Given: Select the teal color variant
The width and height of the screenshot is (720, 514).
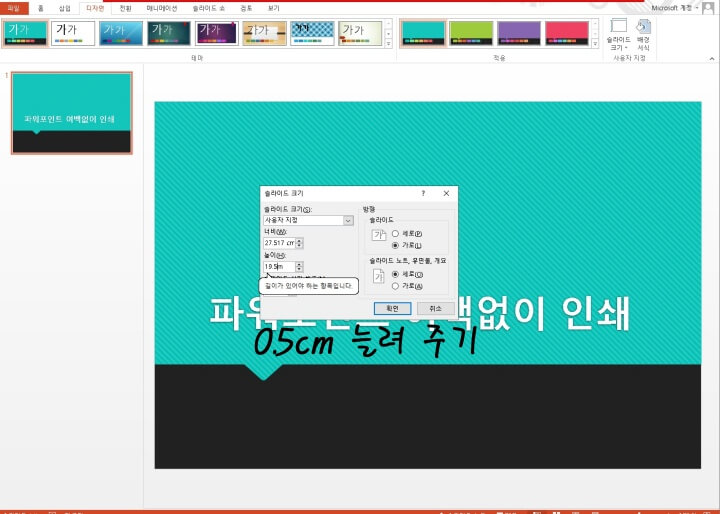Looking at the screenshot, I should coord(423,33).
